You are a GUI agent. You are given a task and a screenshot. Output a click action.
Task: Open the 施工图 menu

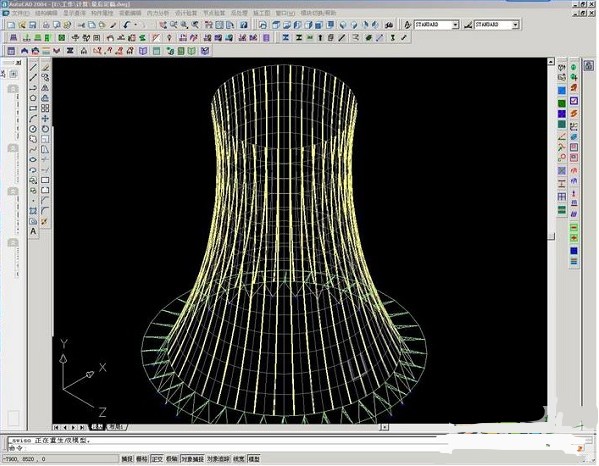[262, 13]
